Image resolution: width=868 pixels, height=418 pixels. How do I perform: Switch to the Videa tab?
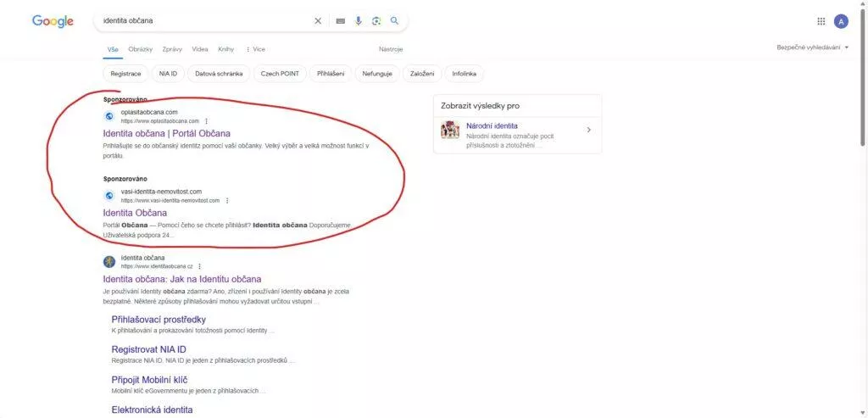click(200, 49)
